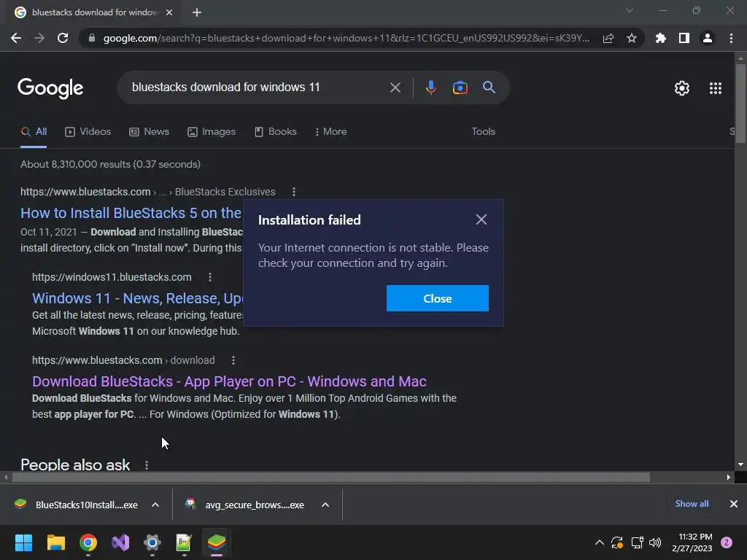
Task: Start voice search with microphone icon
Action: coord(430,87)
